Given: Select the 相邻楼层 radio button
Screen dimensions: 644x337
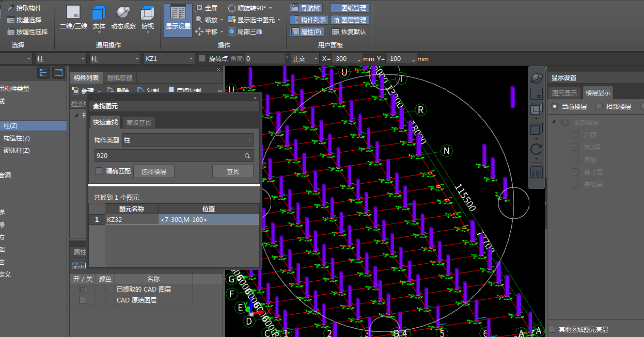Looking at the screenshot, I should coord(599,106).
